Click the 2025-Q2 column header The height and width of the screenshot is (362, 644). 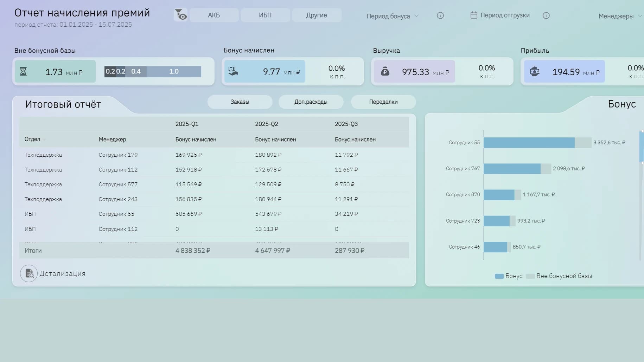267,124
